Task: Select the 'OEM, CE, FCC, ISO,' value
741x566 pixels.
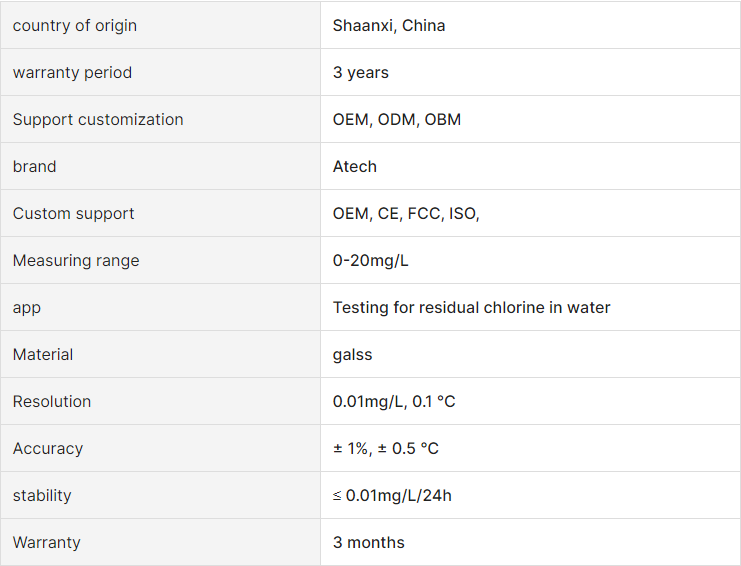Action: [x=406, y=214]
